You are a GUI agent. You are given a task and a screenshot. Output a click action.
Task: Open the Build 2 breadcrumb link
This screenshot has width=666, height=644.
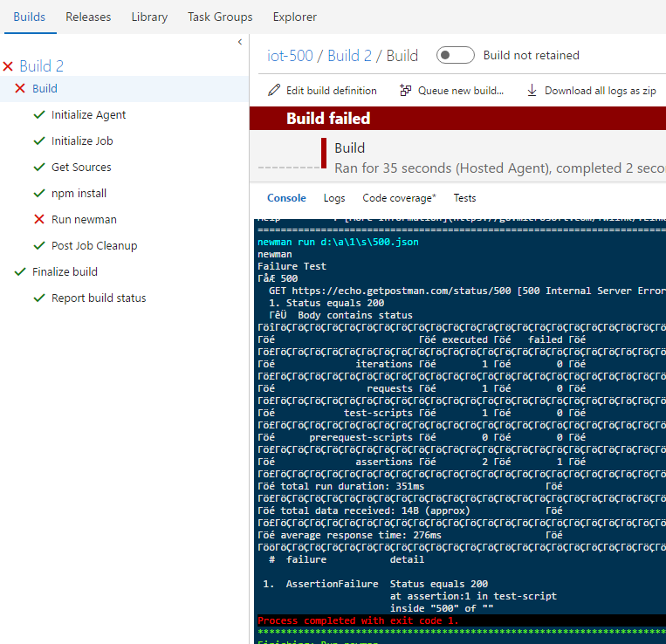click(x=349, y=56)
